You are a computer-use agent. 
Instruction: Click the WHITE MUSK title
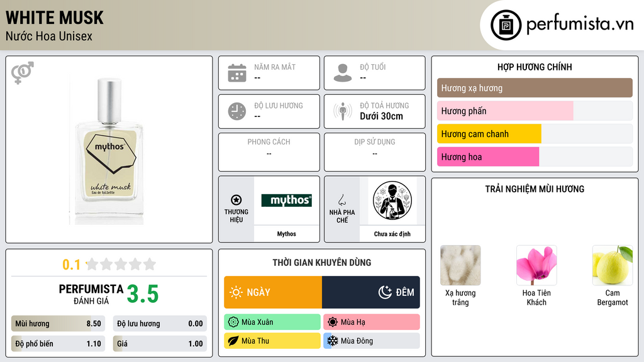pos(55,18)
